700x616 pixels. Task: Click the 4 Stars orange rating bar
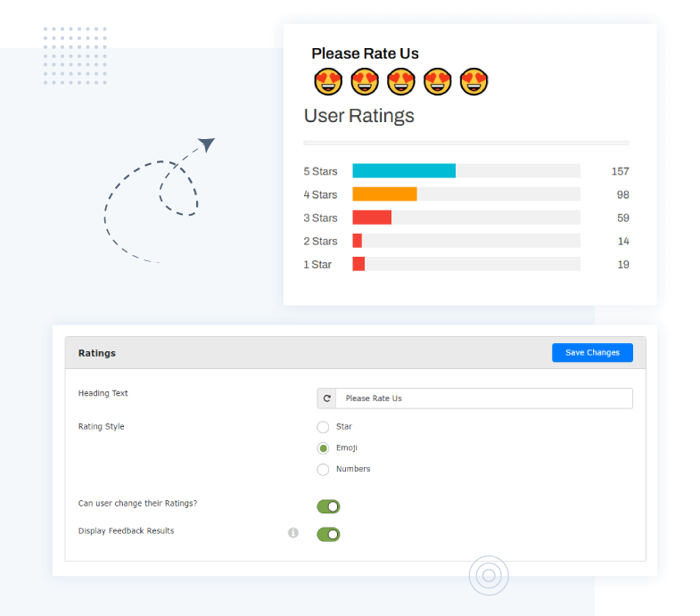click(384, 194)
